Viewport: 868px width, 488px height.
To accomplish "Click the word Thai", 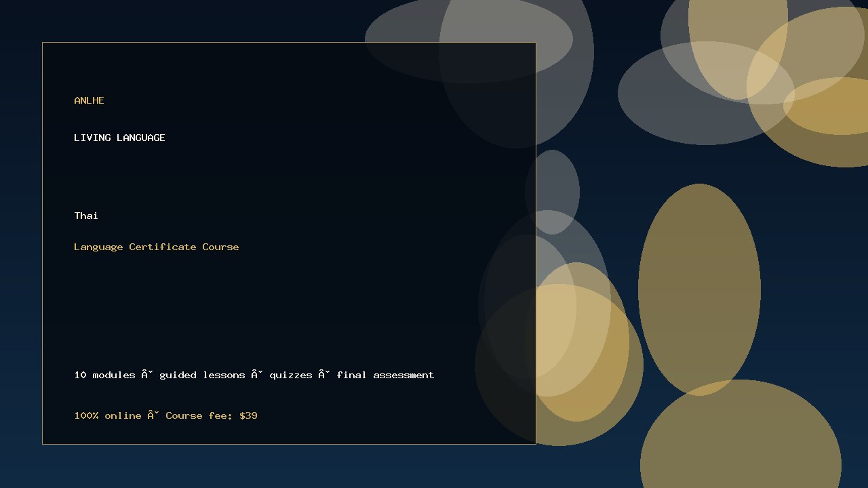I will 86,216.
